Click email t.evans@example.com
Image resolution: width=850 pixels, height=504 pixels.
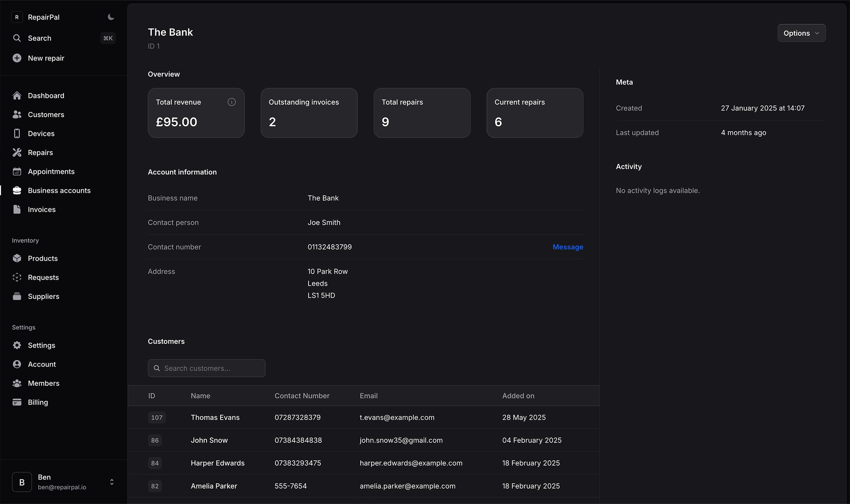397,418
